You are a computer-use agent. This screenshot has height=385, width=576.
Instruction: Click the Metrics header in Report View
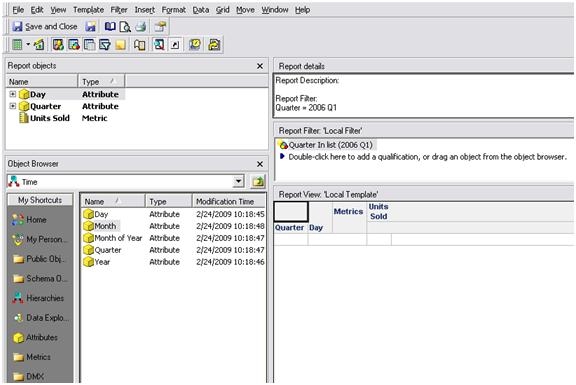point(348,212)
